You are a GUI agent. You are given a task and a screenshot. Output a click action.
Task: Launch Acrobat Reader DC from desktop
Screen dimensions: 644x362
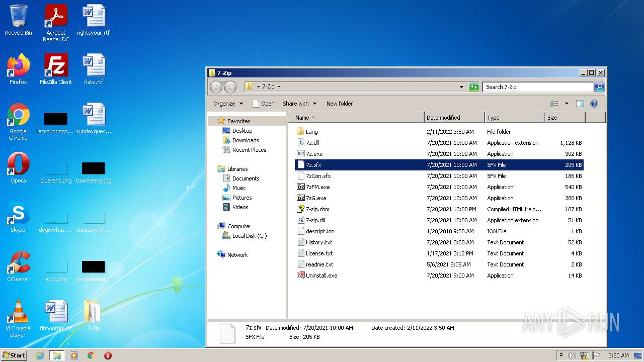[56, 23]
